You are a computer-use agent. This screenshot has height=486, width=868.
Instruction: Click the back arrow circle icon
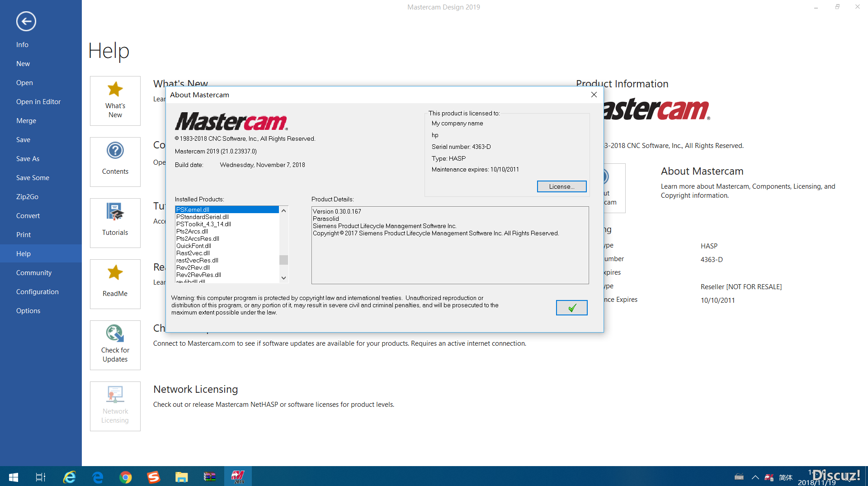click(x=26, y=21)
